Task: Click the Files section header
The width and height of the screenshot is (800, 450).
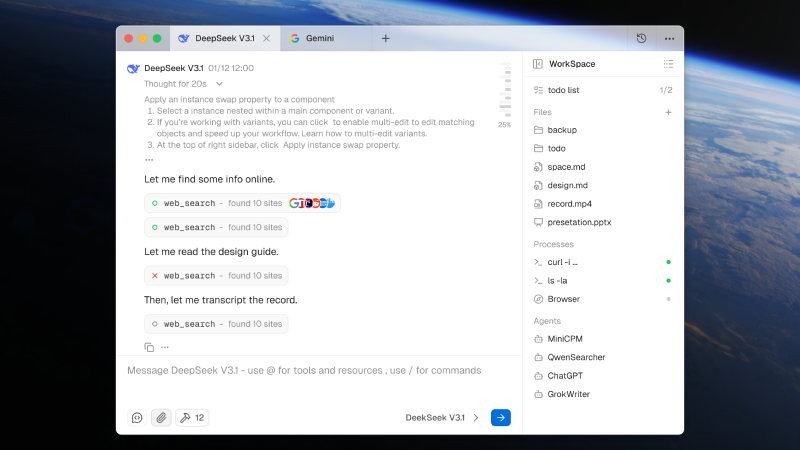Action: [542, 112]
